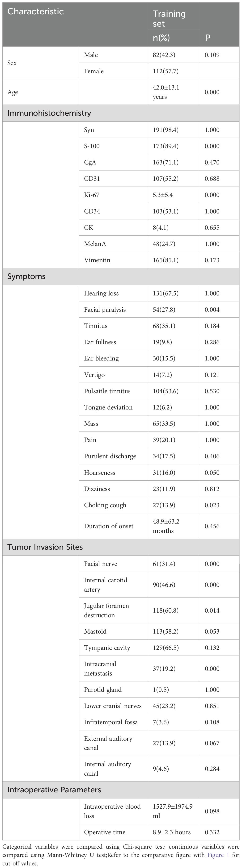Select the 82(42.3) value for Male
The image size is (242, 868).
(x=164, y=55)
